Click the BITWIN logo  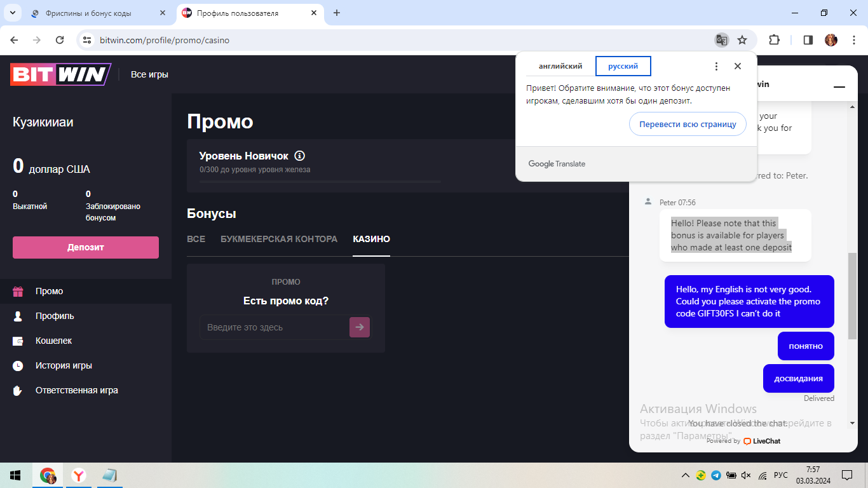[x=60, y=74]
